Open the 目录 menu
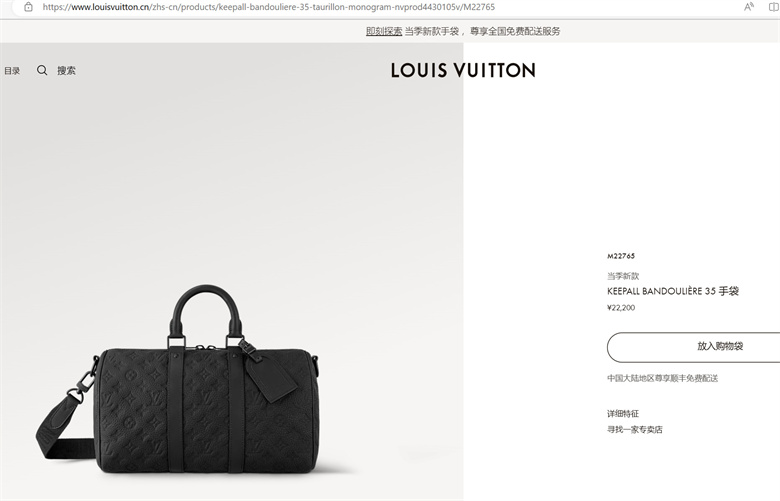The height and width of the screenshot is (501, 780). (12, 71)
